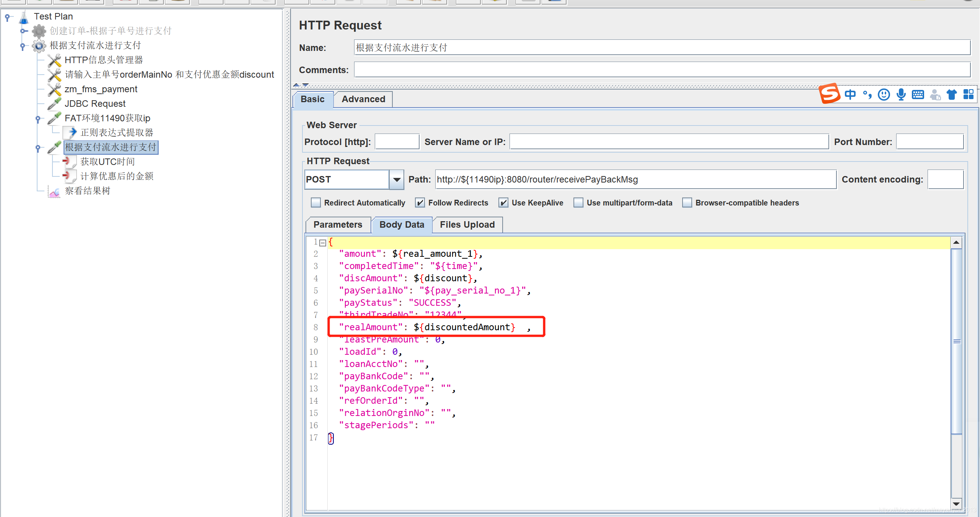Click into the Name input field
Screen dimensions: 980x517
(662, 48)
